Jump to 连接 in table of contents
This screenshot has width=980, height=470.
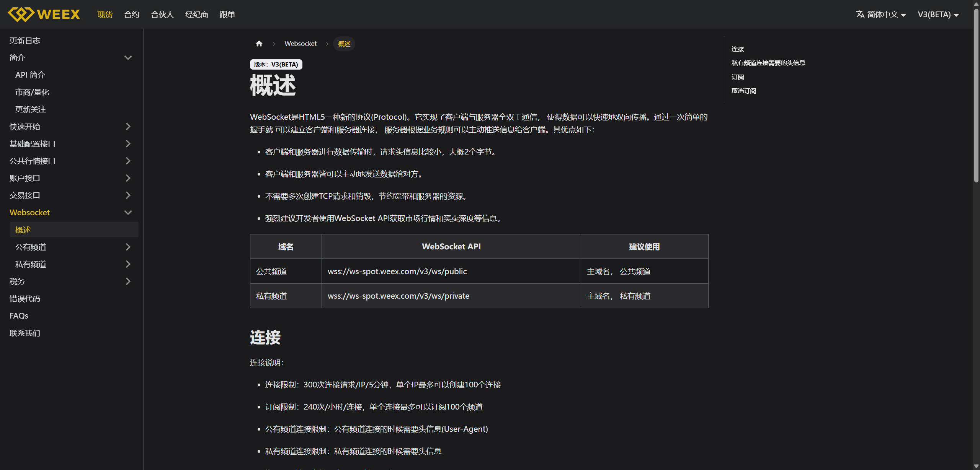click(738, 49)
